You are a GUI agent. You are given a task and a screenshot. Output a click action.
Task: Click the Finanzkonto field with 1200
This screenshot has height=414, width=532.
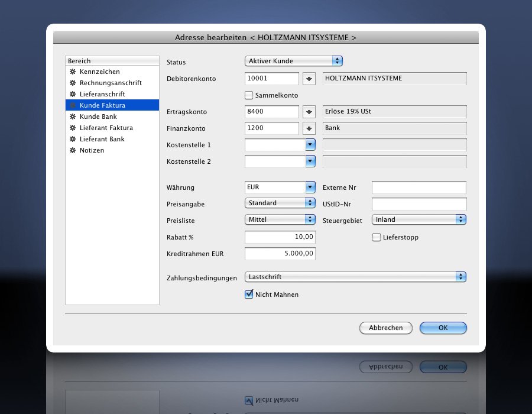272,128
